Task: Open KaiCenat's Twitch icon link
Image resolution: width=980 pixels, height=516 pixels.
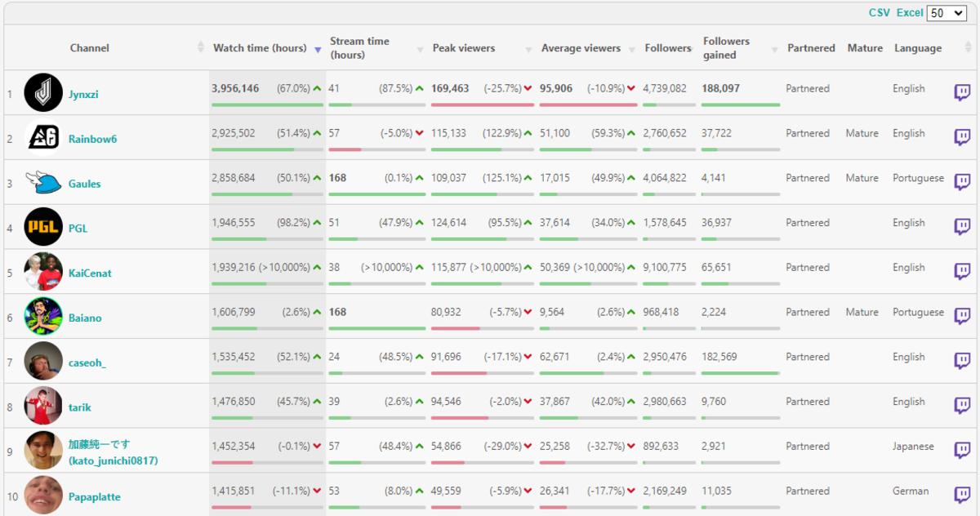Action: coord(962,272)
